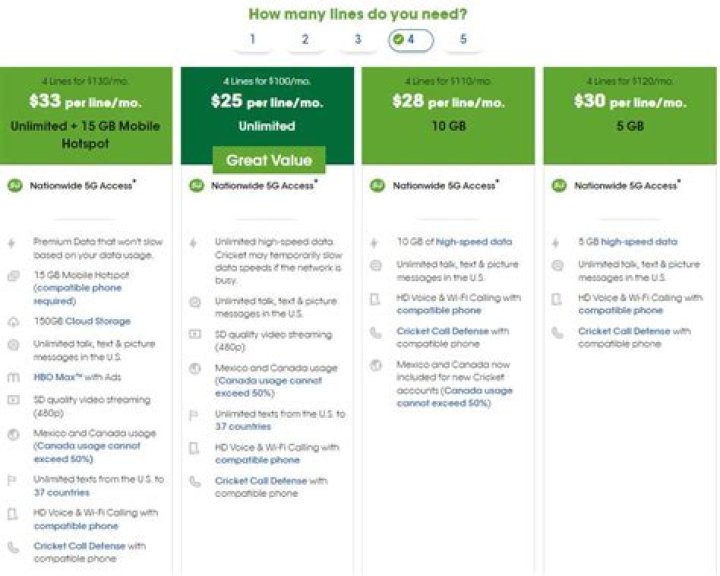Click cloud icon beside 150GB Cloud Storage
720x576 pixels.
14,321
